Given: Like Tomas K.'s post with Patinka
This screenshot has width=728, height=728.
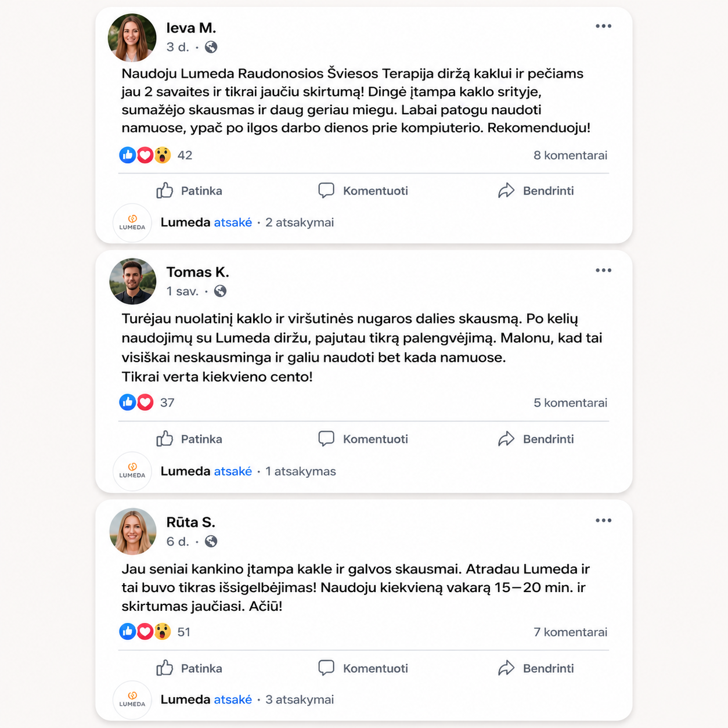Looking at the screenshot, I should 189,439.
